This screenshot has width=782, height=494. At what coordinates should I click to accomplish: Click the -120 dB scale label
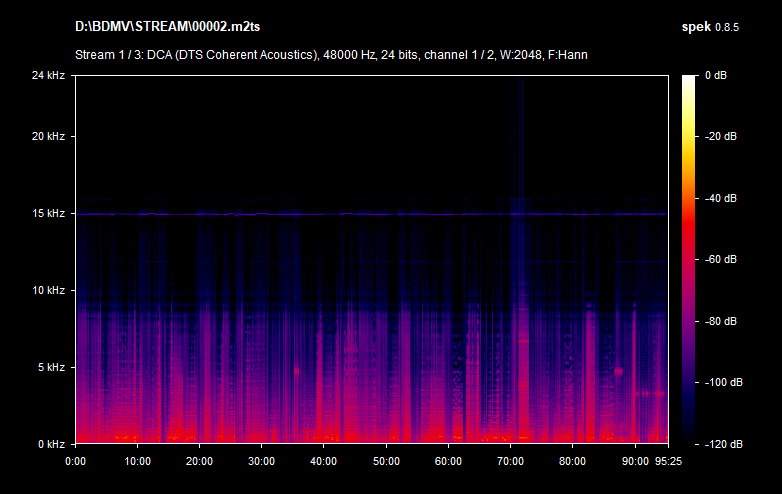pyautogui.click(x=720, y=444)
